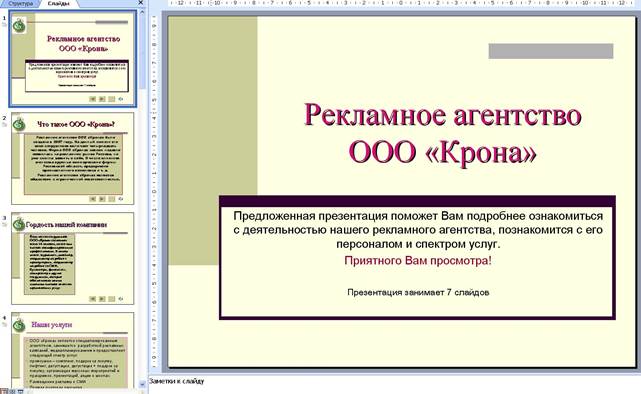Close the slides thumbnail pane

point(141,3)
